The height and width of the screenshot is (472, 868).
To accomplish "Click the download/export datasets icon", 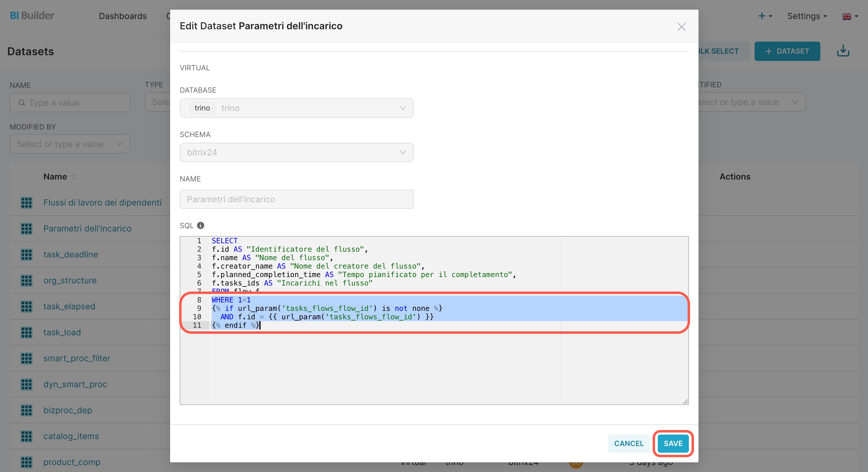I will (x=843, y=51).
